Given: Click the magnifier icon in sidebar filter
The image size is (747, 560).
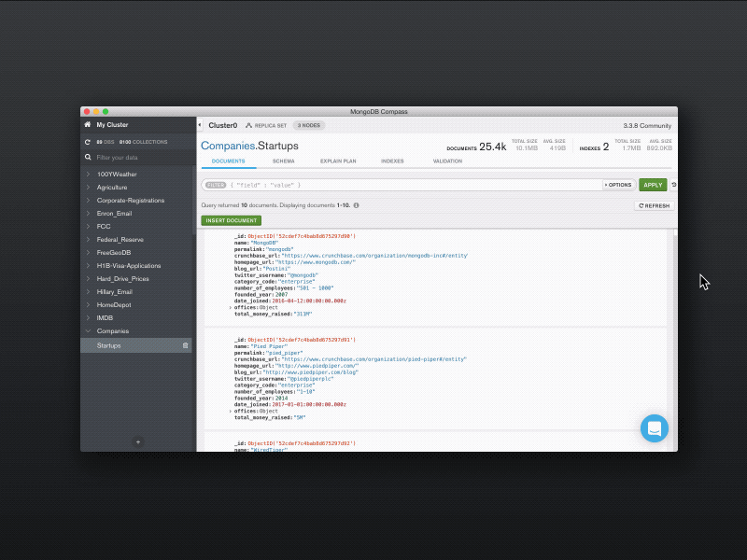Looking at the screenshot, I should 89,159.
